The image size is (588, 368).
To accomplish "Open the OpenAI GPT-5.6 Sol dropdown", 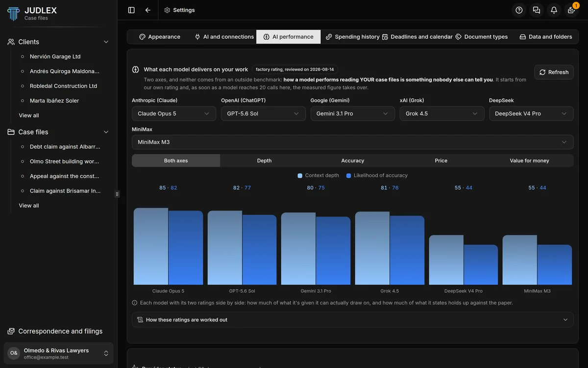I will click(263, 113).
